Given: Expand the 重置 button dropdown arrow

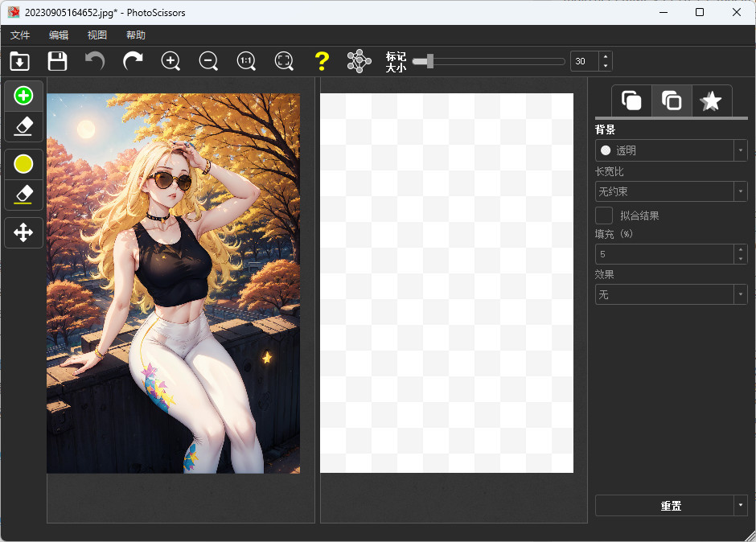Looking at the screenshot, I should click(741, 506).
